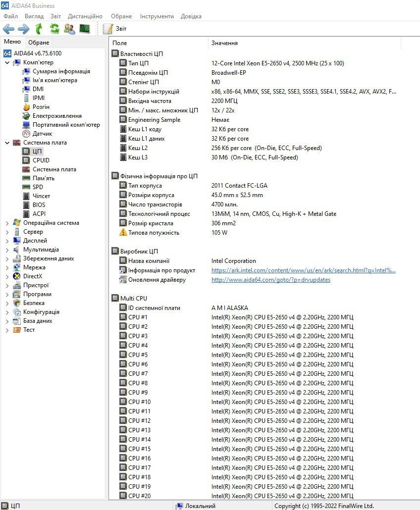
Task: Expand the Дисплей tree node
Action: pyautogui.click(x=7, y=241)
